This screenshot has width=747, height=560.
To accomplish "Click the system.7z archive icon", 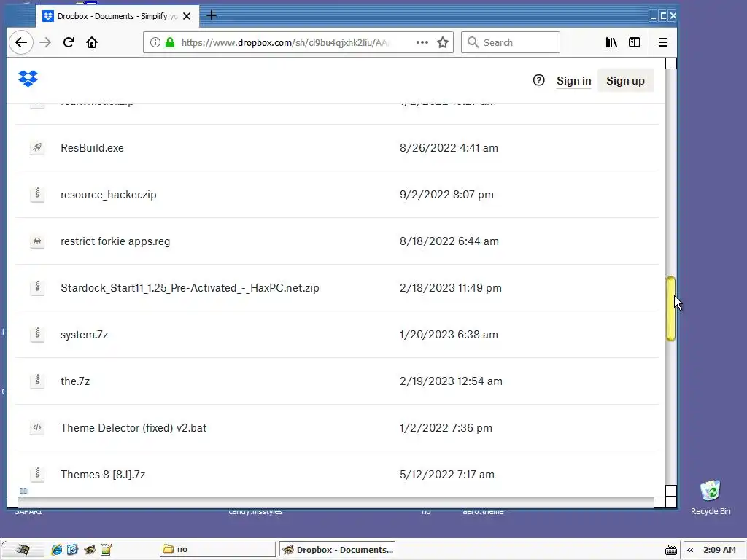I will tap(37, 334).
